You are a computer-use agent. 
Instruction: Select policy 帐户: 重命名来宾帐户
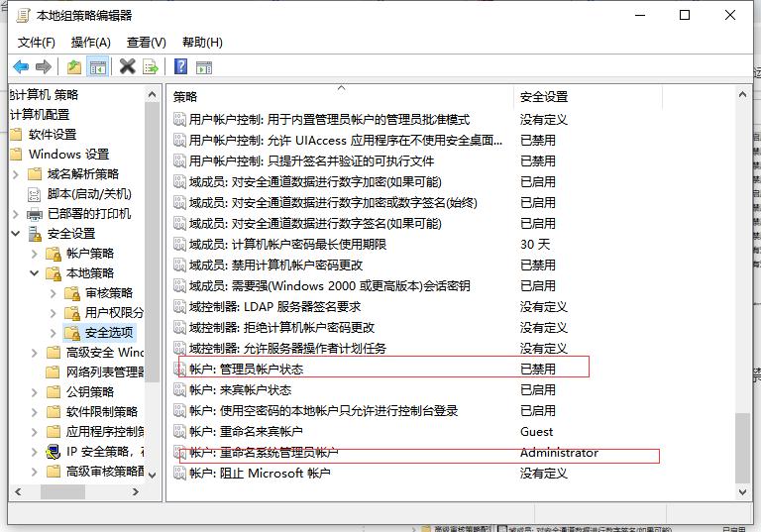tap(246, 432)
